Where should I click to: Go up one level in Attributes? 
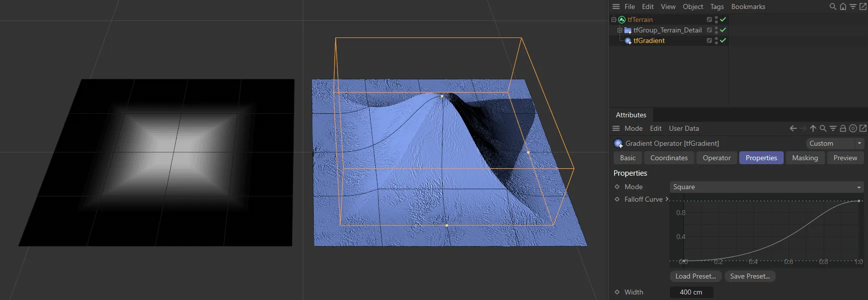[813, 128]
